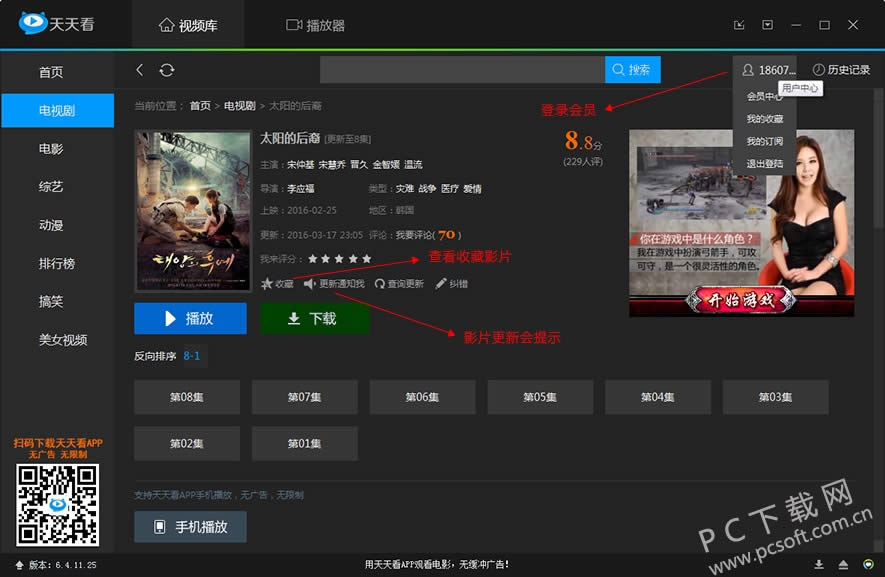Select 我的收藏 from user menu
The height and width of the screenshot is (577, 885).
[x=764, y=119]
